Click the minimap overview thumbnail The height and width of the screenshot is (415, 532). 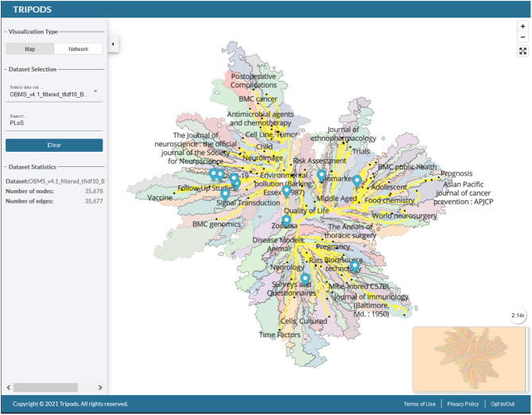[468, 359]
